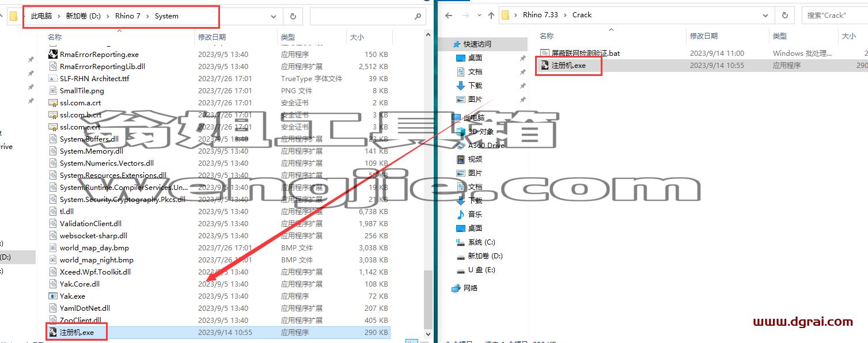Go up one folder level in right window
Image resolution: width=868 pixels, height=343 pixels.
click(x=490, y=16)
